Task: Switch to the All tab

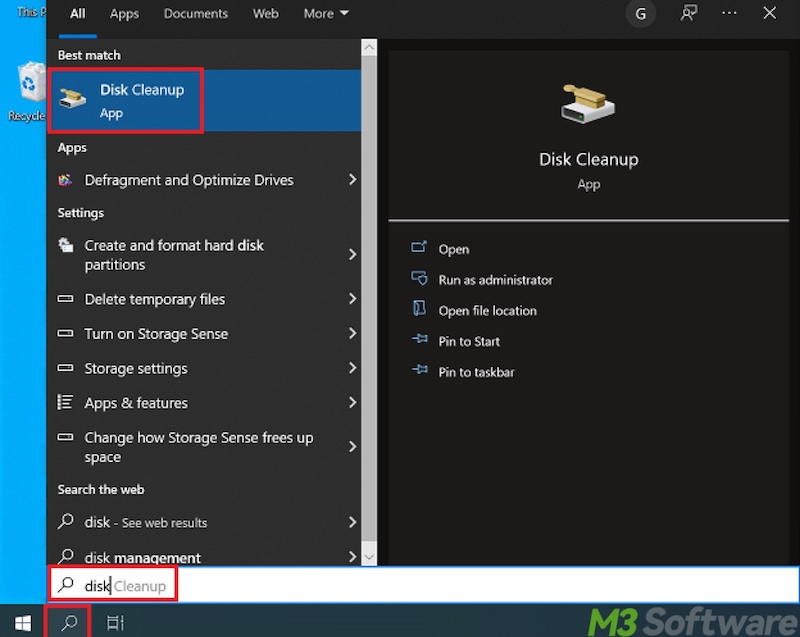Action: coord(78,14)
